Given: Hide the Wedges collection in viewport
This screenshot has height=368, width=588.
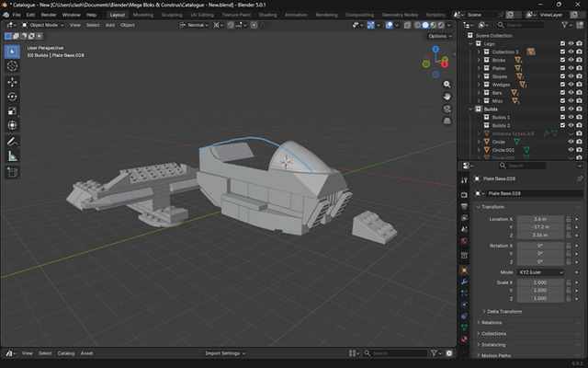Looking at the screenshot, I should 571,84.
